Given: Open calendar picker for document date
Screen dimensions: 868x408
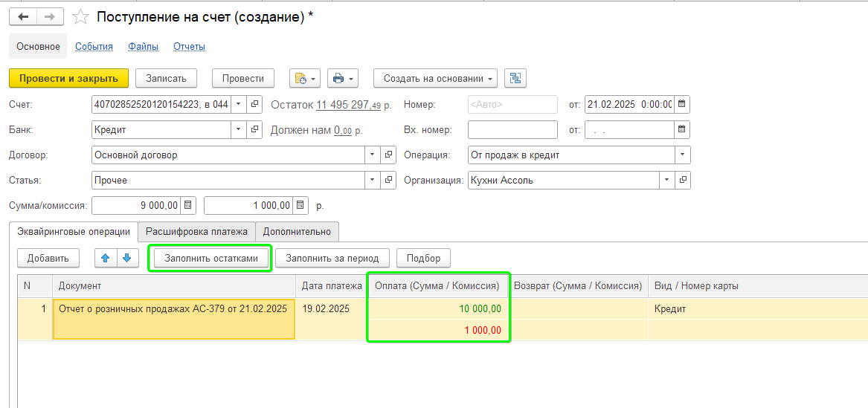Looking at the screenshot, I should (682, 104).
